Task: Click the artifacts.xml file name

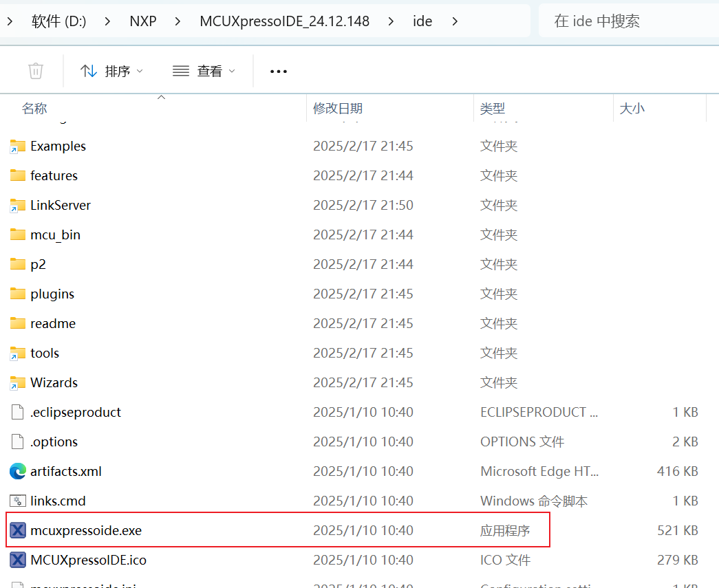Action: 66,471
